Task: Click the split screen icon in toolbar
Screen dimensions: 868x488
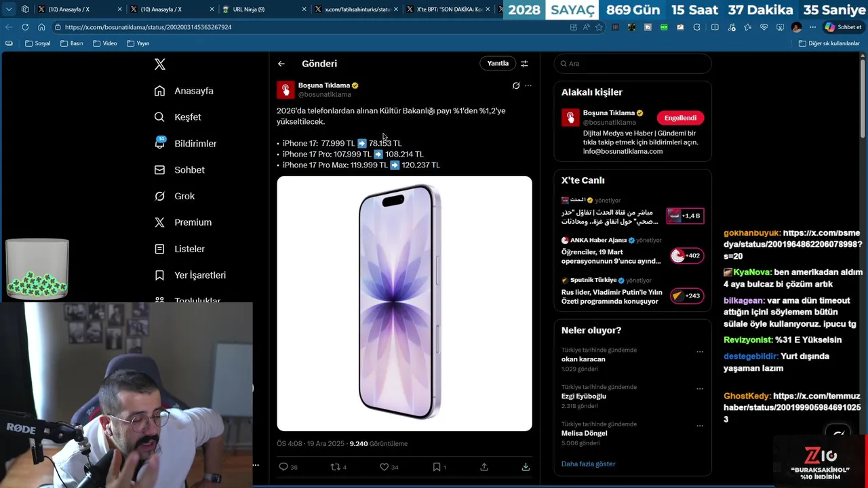Action: (715, 27)
